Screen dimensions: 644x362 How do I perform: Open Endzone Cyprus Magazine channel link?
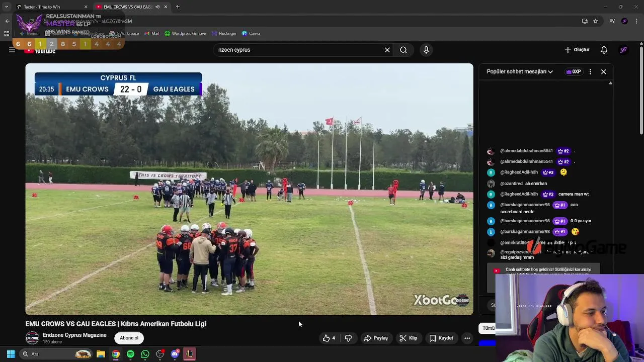pos(74,335)
